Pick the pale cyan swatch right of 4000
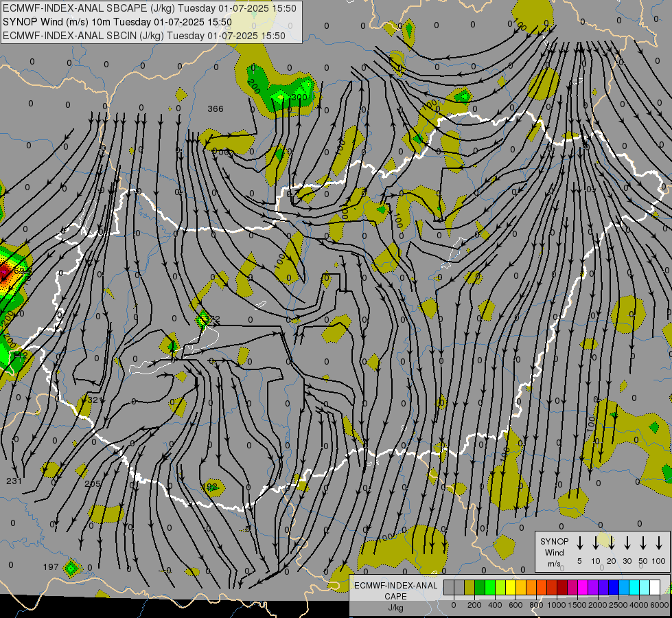Image resolution: width=672 pixels, height=618 pixels. pos(645,587)
